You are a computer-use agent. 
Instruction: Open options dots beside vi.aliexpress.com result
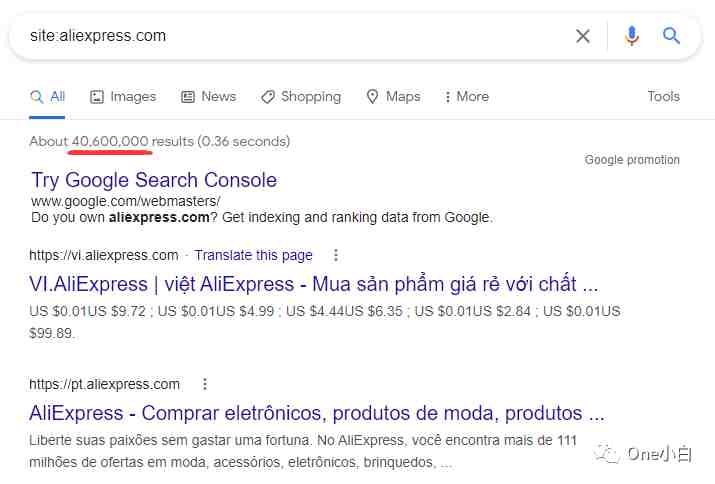[336, 255]
